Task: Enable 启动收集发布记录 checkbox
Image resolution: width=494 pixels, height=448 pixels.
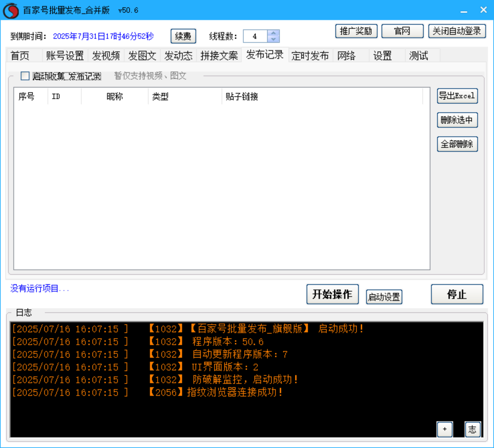Action: [25, 76]
